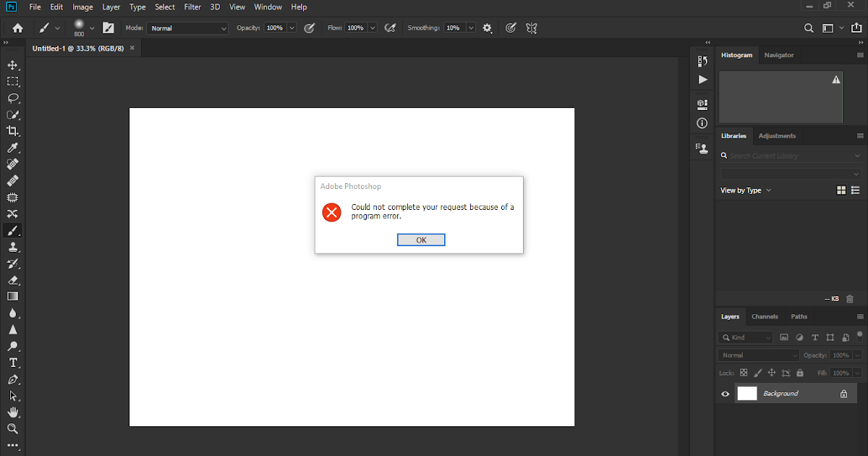This screenshot has height=456, width=868.
Task: Switch libraries to list view
Action: coord(856,190)
